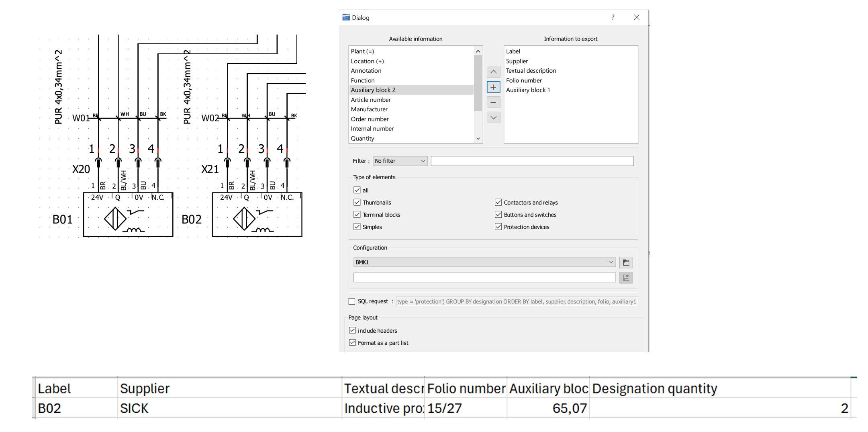Open the No filter dropdown
Viewport: 868px width, 432px height.
400,161
